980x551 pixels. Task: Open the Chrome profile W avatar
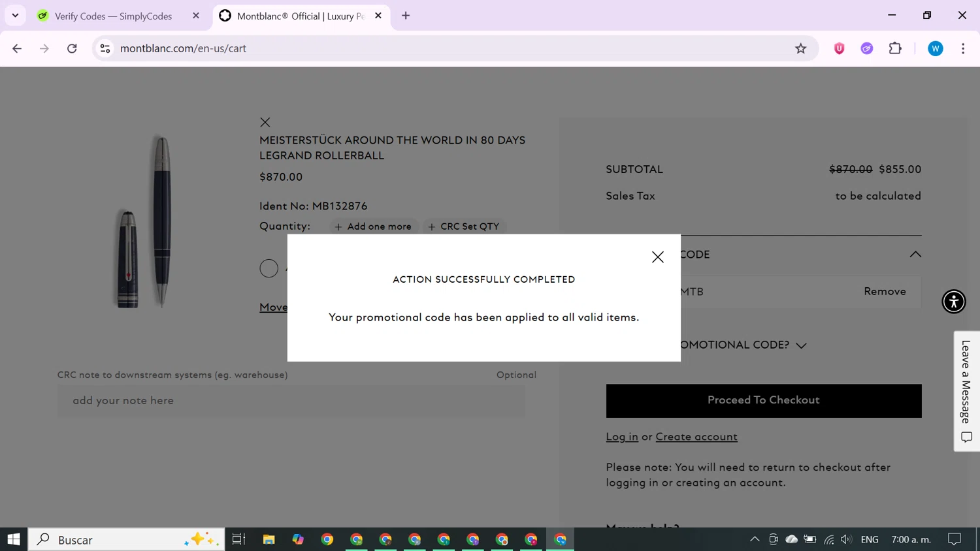935,48
